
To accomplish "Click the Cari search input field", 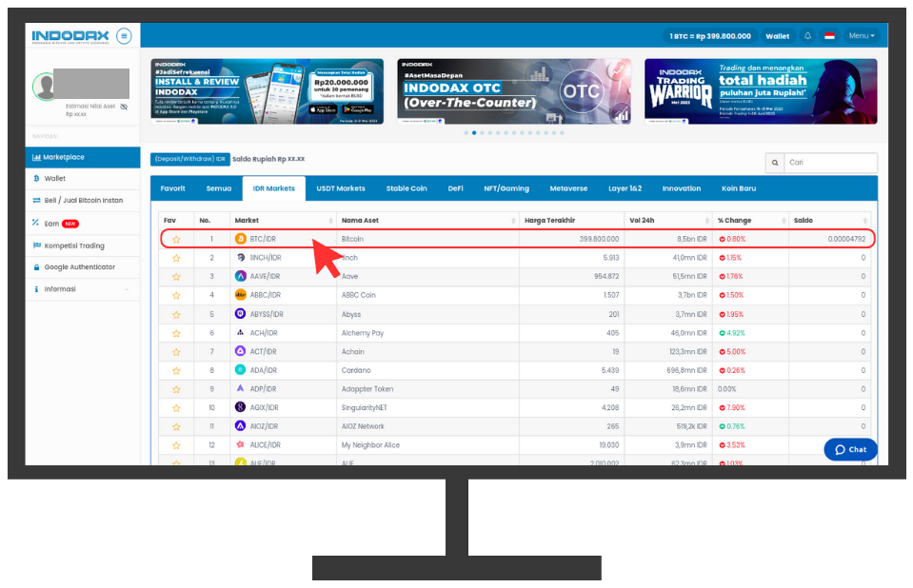I will click(830, 163).
